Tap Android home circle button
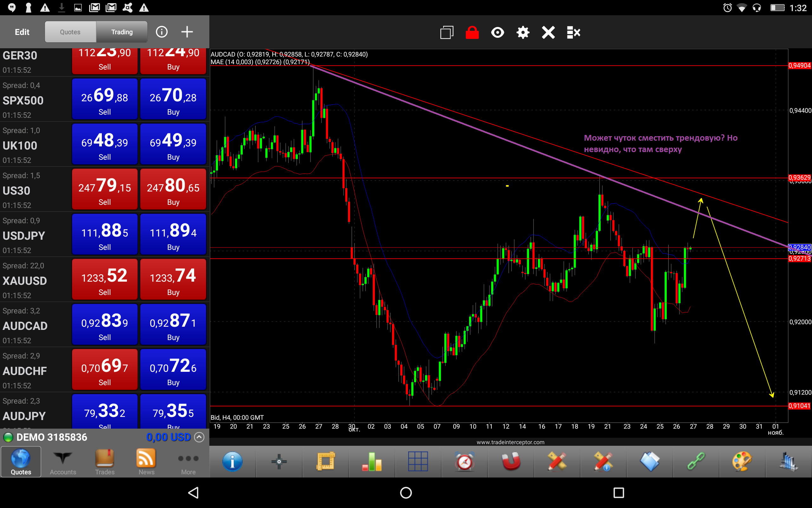Viewport: 812px width, 508px height. (x=406, y=492)
